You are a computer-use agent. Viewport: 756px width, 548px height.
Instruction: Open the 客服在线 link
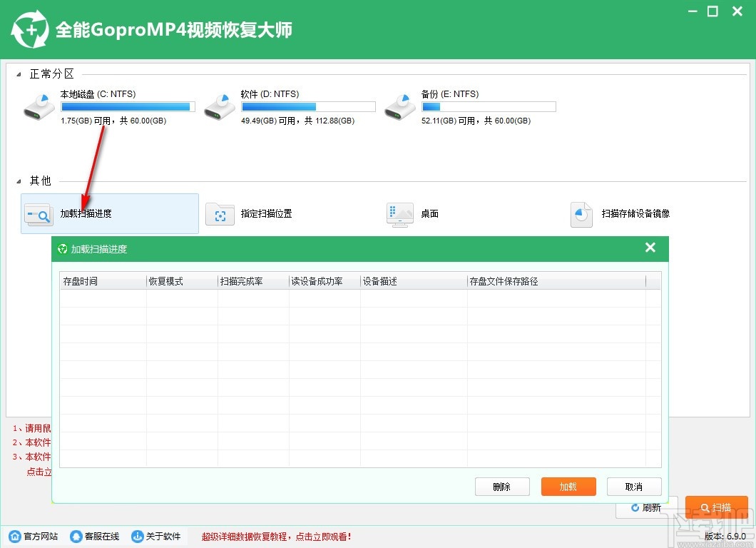pyautogui.click(x=102, y=537)
